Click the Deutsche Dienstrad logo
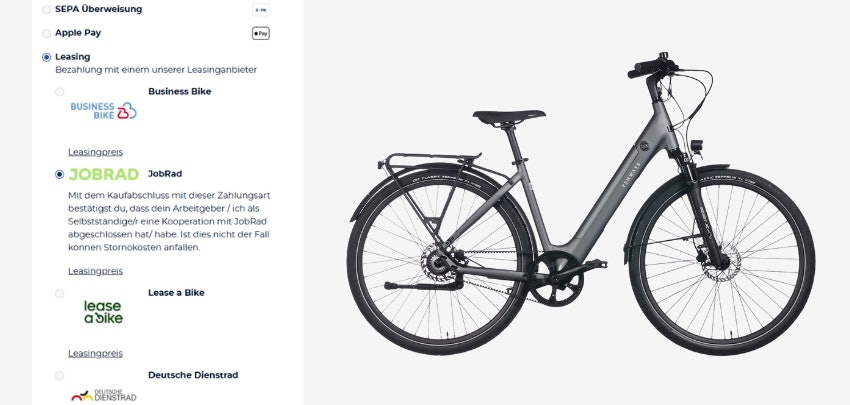Image resolution: width=850 pixels, height=405 pixels. (x=103, y=395)
